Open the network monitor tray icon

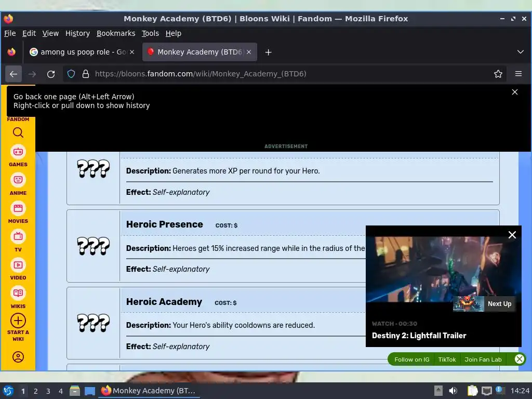click(486, 391)
